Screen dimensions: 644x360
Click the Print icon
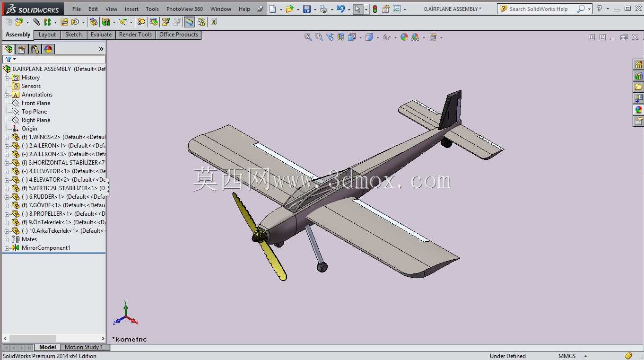(x=323, y=9)
